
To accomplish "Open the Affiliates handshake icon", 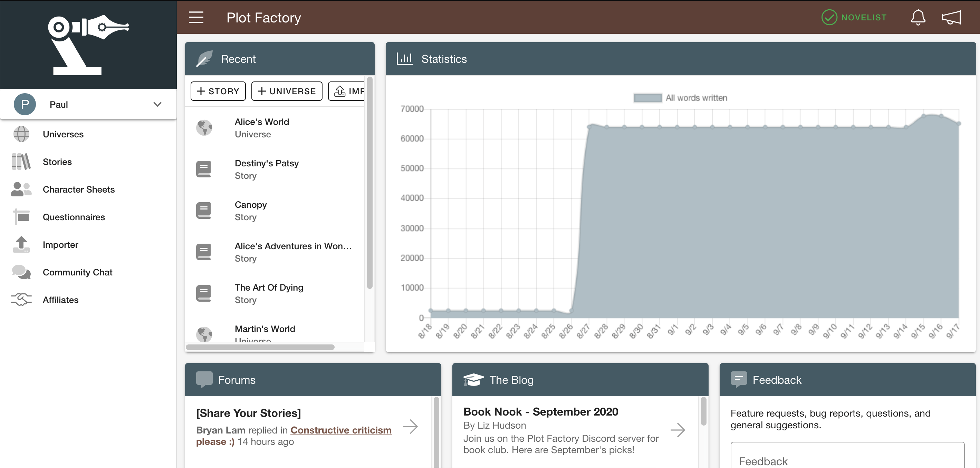I will [x=21, y=300].
